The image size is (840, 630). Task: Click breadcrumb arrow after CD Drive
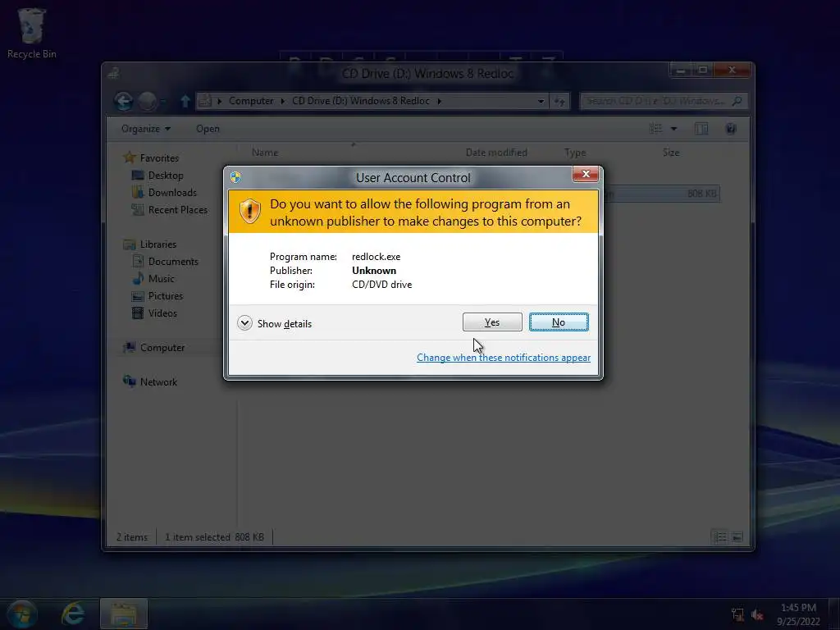click(x=439, y=101)
